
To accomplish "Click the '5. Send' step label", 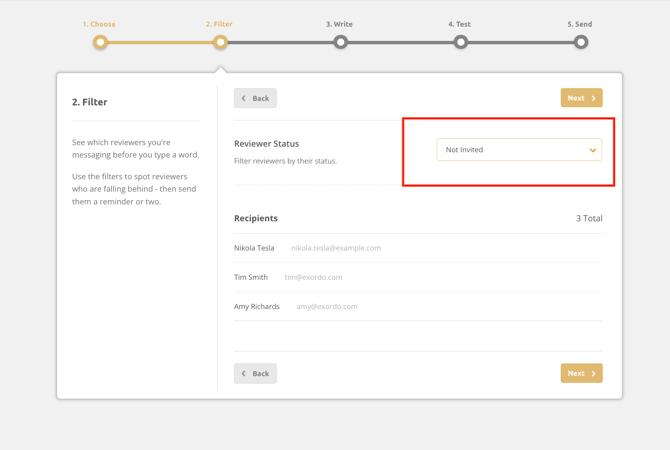I will click(579, 24).
